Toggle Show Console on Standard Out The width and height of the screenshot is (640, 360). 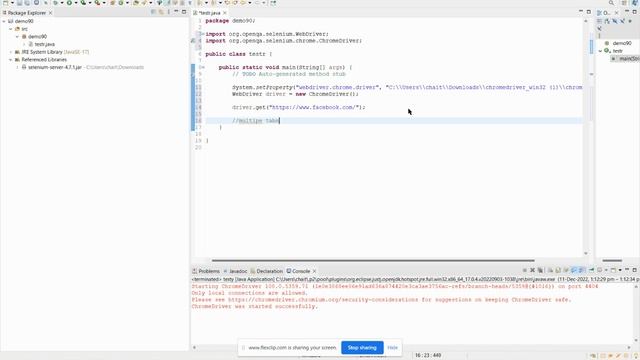tap(574, 270)
